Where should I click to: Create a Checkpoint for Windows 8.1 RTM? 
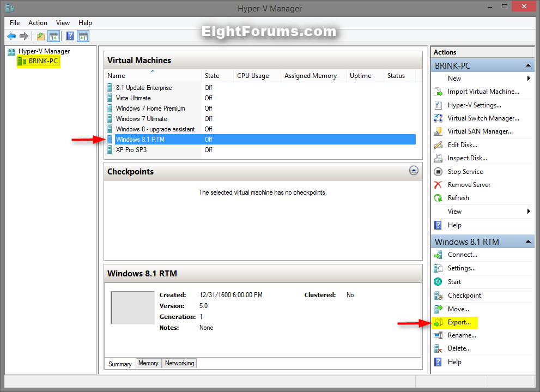pyautogui.click(x=464, y=295)
